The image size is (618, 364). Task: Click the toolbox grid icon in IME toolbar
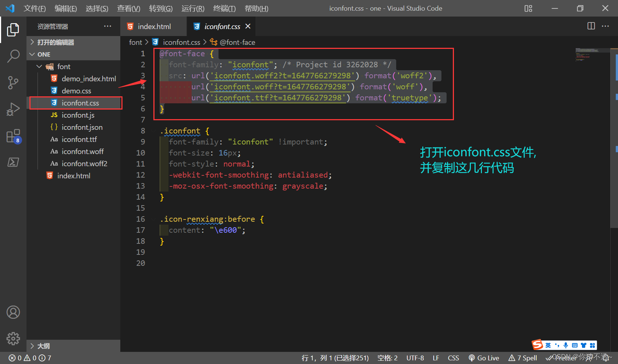pos(592,345)
